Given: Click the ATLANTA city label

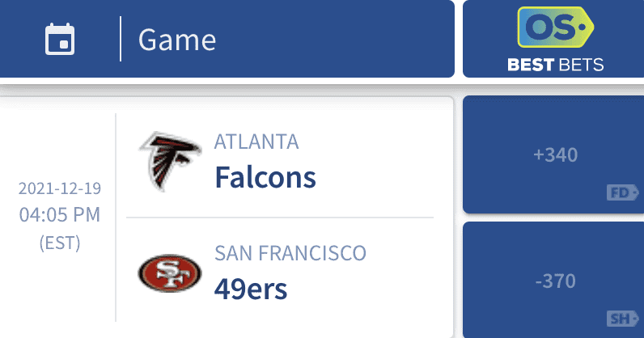Looking at the screenshot, I should (x=256, y=142).
